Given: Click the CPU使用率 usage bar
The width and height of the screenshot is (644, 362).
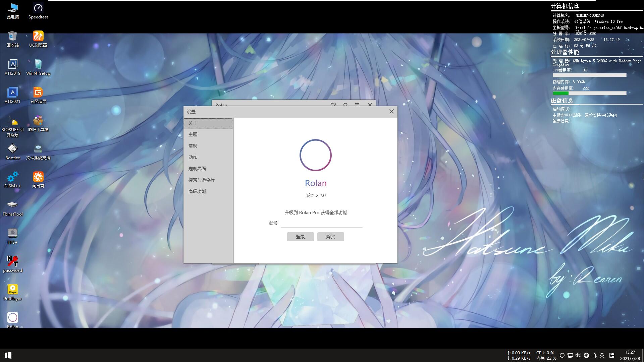Looking at the screenshot, I should [x=589, y=75].
